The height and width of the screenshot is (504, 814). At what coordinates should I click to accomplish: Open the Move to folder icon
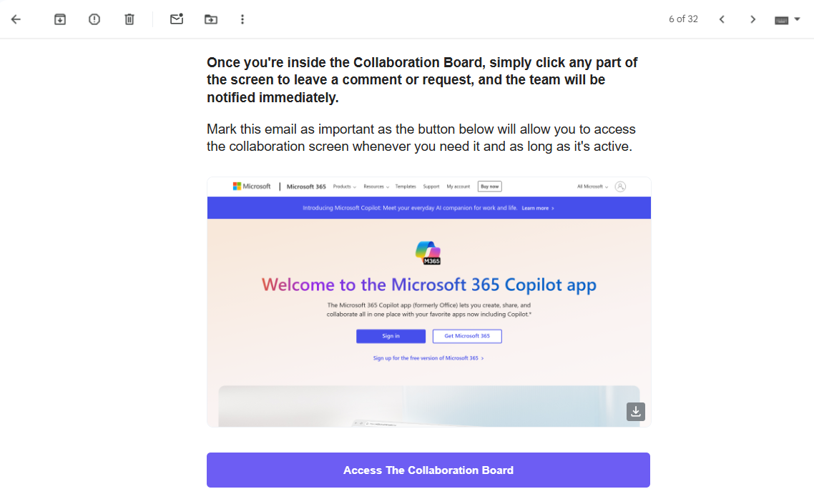(x=210, y=19)
